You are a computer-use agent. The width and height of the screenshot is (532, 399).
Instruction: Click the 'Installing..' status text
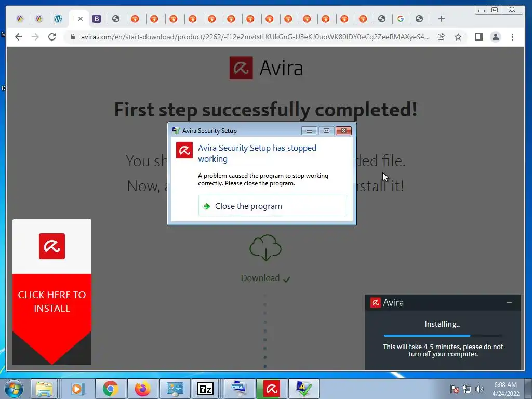tap(442, 324)
